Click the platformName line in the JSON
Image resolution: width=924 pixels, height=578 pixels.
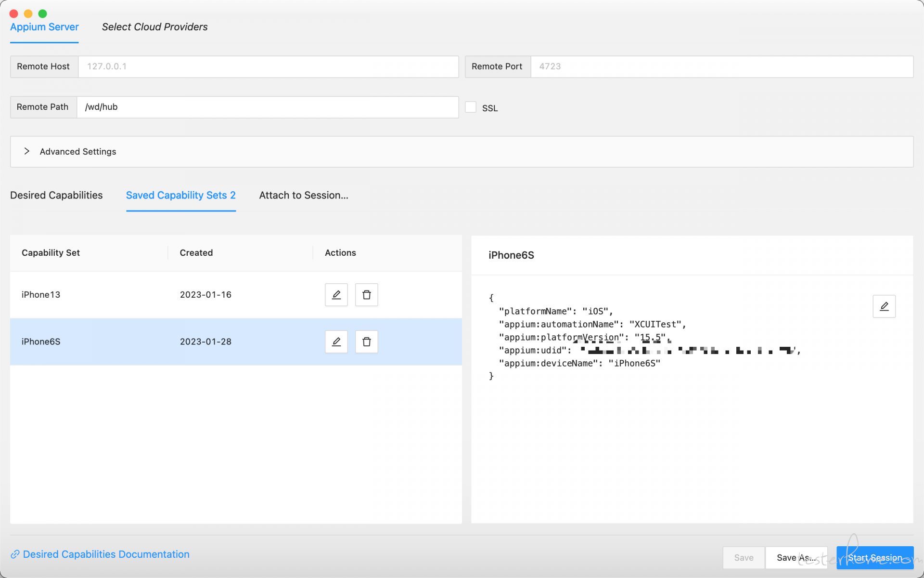point(556,311)
